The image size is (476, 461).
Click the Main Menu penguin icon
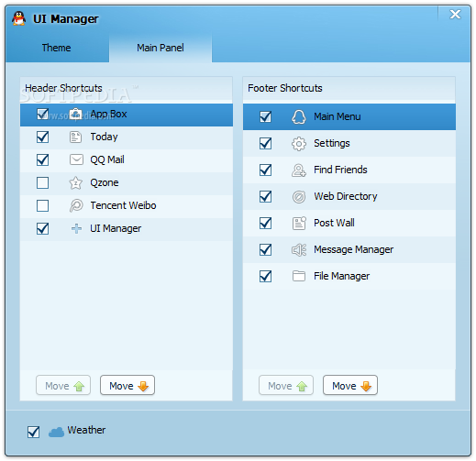(x=299, y=116)
